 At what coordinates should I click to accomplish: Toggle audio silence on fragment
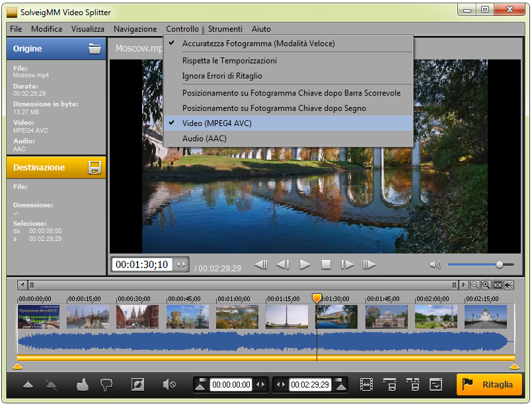[169, 385]
